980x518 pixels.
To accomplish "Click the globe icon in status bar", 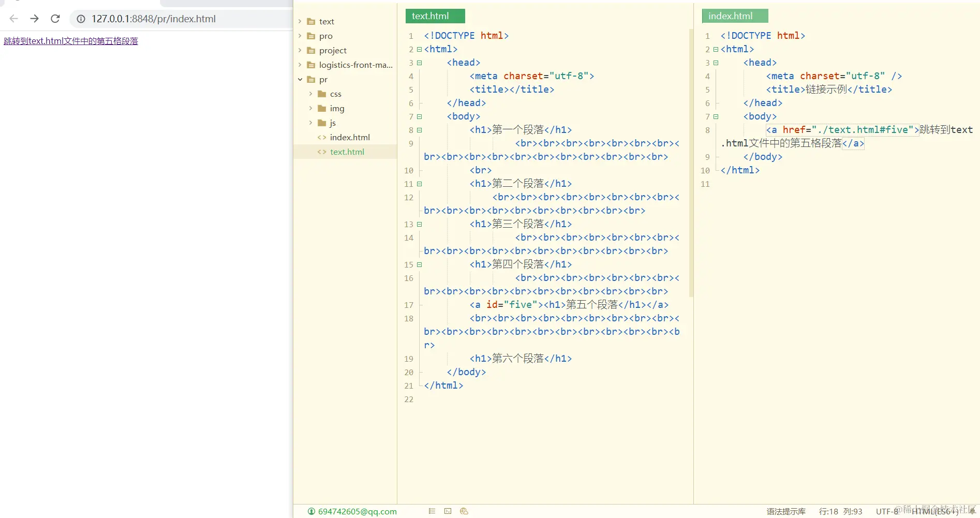I will click(x=464, y=511).
